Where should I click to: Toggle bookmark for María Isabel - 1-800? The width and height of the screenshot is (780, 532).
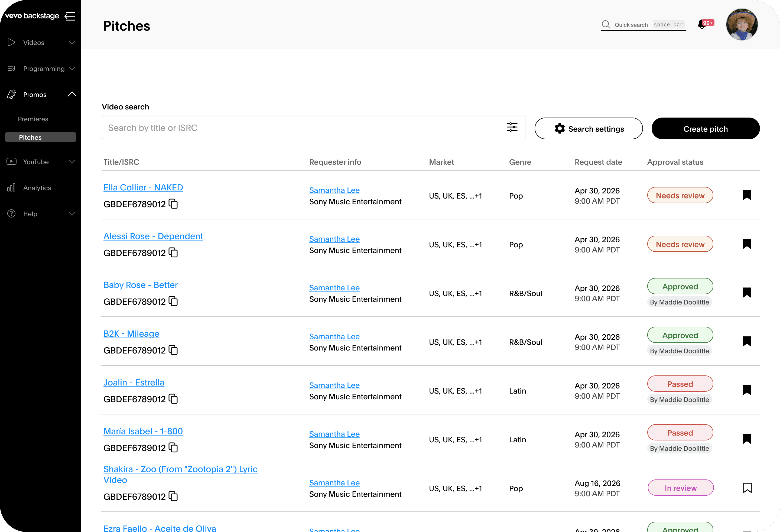coord(747,439)
